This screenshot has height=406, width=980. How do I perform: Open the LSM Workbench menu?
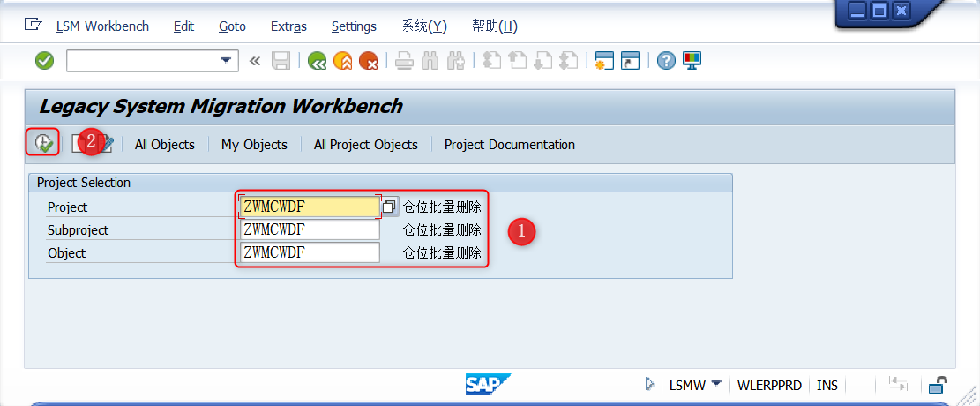tap(102, 26)
